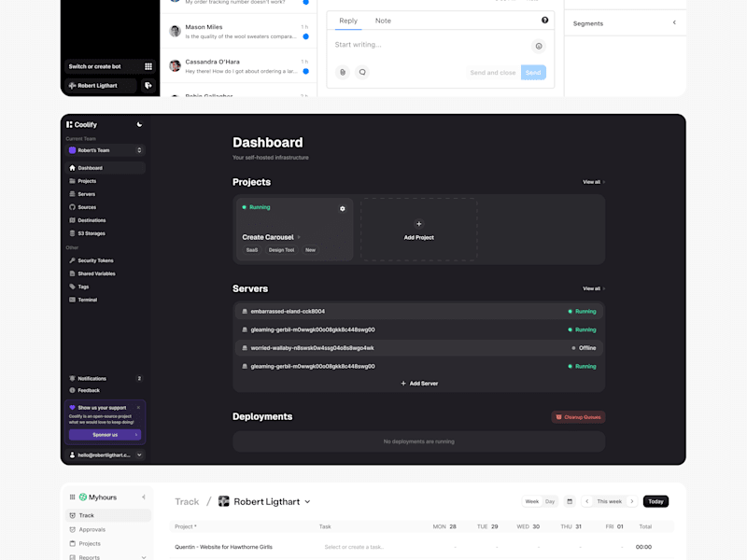Open Robert's Team switcher dropdown

(x=106, y=150)
